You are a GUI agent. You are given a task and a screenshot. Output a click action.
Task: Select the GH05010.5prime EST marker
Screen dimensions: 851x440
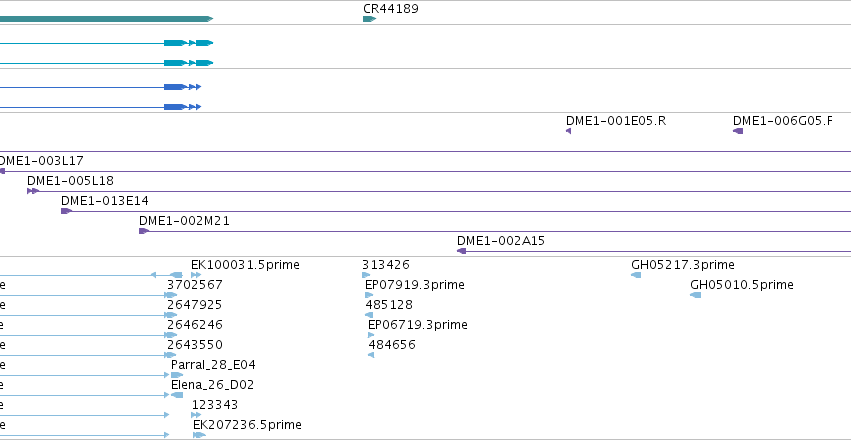pyautogui.click(x=695, y=295)
